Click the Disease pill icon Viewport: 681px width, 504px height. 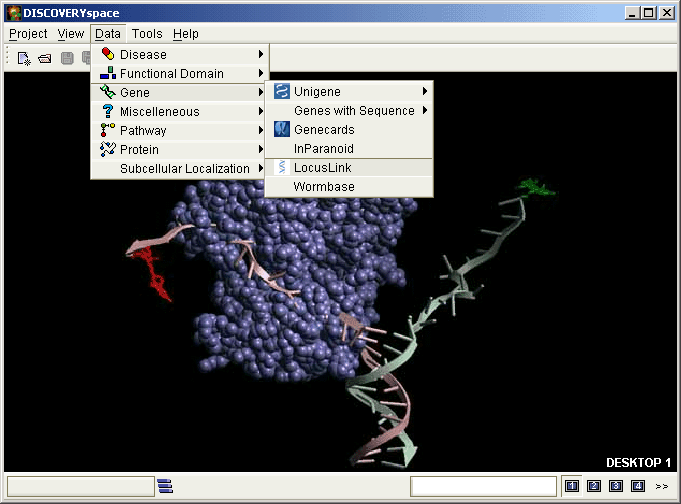pyautogui.click(x=108, y=54)
